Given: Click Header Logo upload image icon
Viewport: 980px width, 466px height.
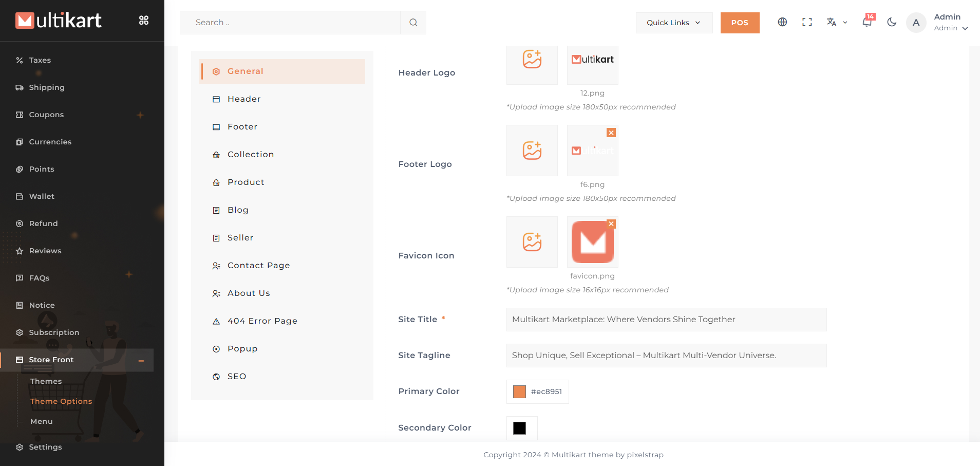Looking at the screenshot, I should click(532, 60).
